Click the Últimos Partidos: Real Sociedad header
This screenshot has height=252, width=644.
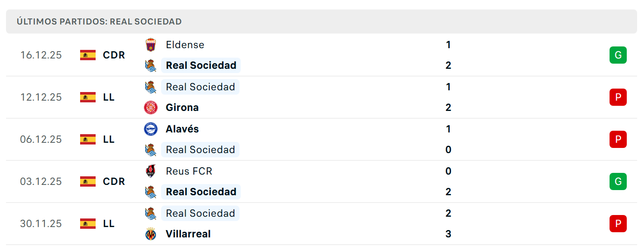[99, 22]
